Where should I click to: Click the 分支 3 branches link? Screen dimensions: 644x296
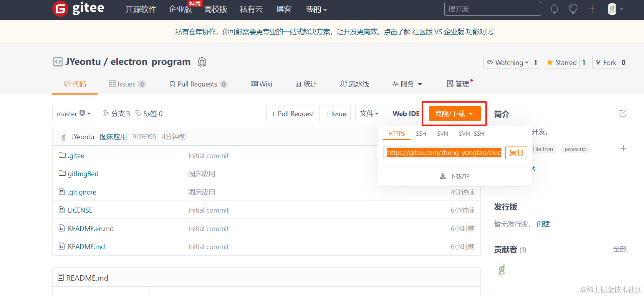[x=117, y=113]
